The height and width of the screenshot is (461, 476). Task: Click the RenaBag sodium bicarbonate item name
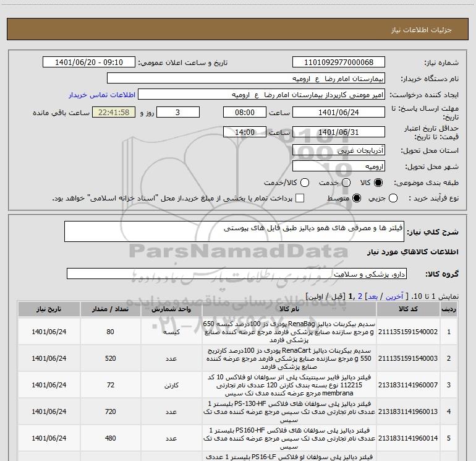pos(289,332)
